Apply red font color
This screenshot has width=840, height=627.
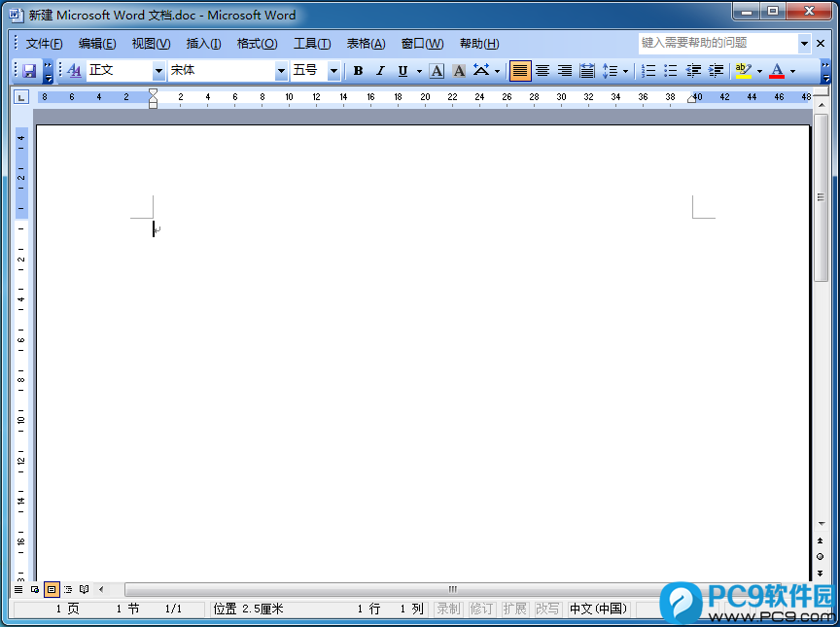coord(777,71)
